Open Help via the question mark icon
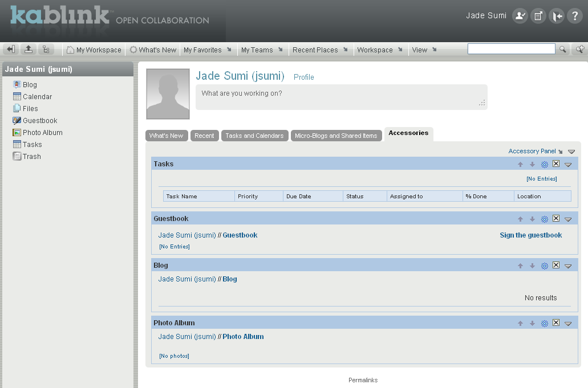 tap(574, 15)
